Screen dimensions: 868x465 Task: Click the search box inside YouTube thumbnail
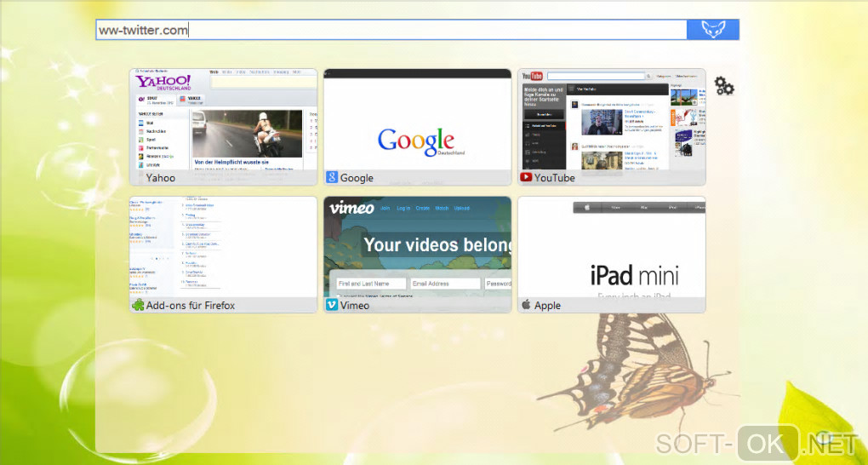[x=597, y=76]
